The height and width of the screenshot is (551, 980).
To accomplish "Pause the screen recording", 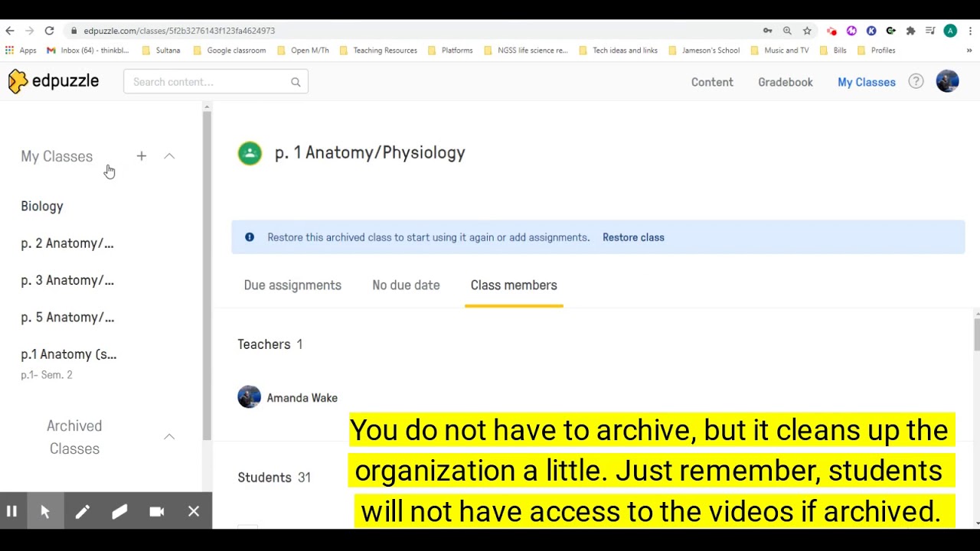I will pyautogui.click(x=11, y=511).
